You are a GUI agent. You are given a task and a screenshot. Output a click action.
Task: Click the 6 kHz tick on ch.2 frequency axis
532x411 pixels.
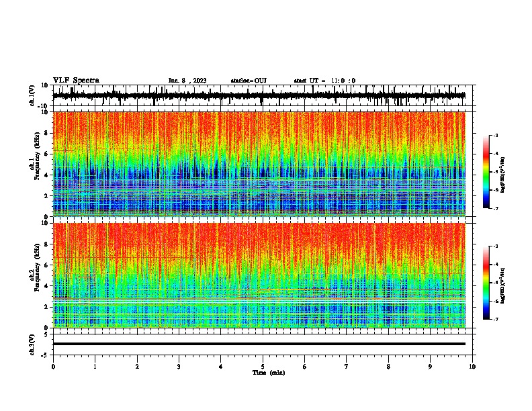46,265
